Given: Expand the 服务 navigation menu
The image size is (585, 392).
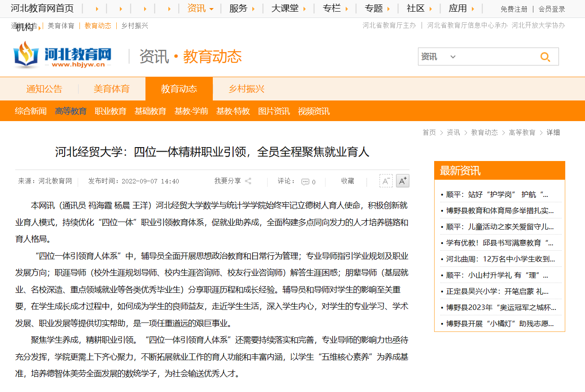Looking at the screenshot, I should [x=242, y=9].
